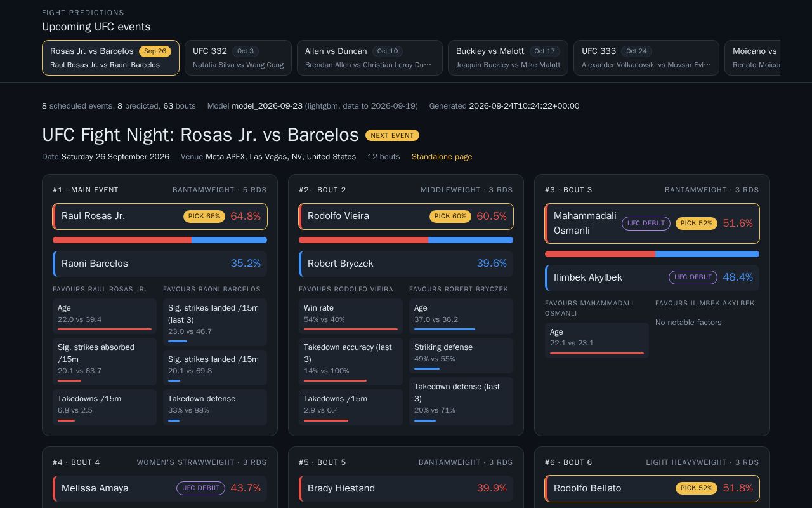
Task: Click the model_2026-09-23 model name
Action: tap(267, 106)
